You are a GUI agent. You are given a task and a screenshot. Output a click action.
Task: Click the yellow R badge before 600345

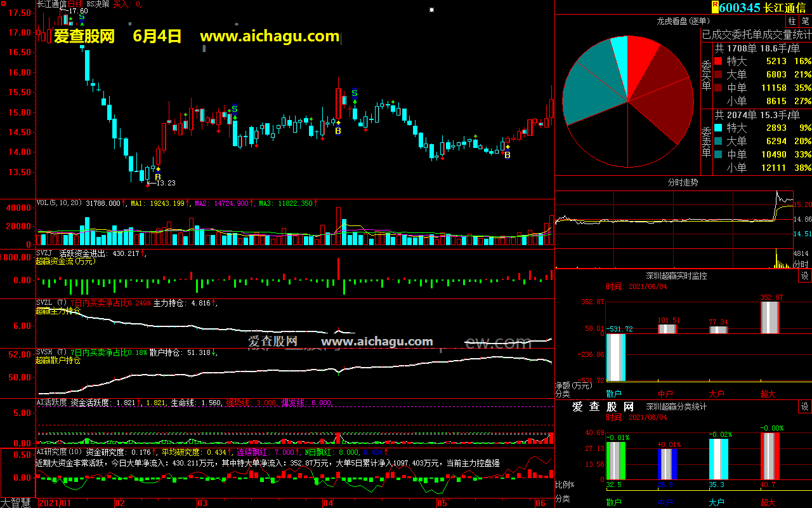[716, 7]
